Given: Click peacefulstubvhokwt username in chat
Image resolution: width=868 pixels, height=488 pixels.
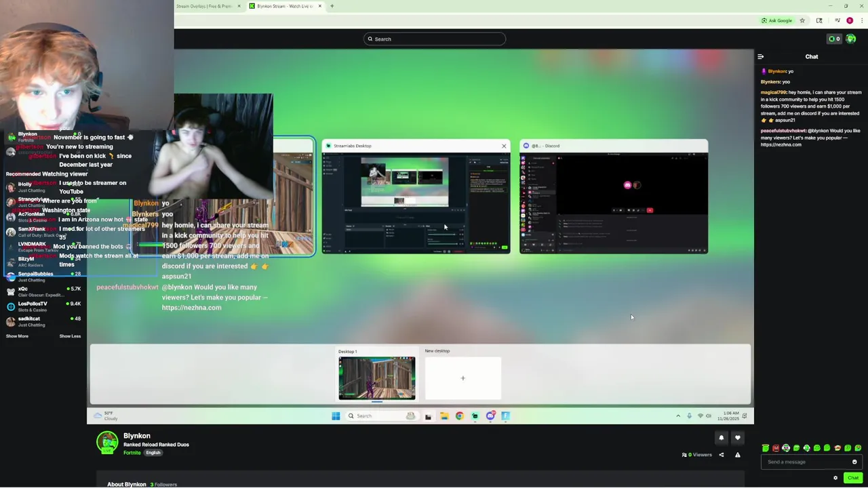Looking at the screenshot, I should click(x=783, y=131).
